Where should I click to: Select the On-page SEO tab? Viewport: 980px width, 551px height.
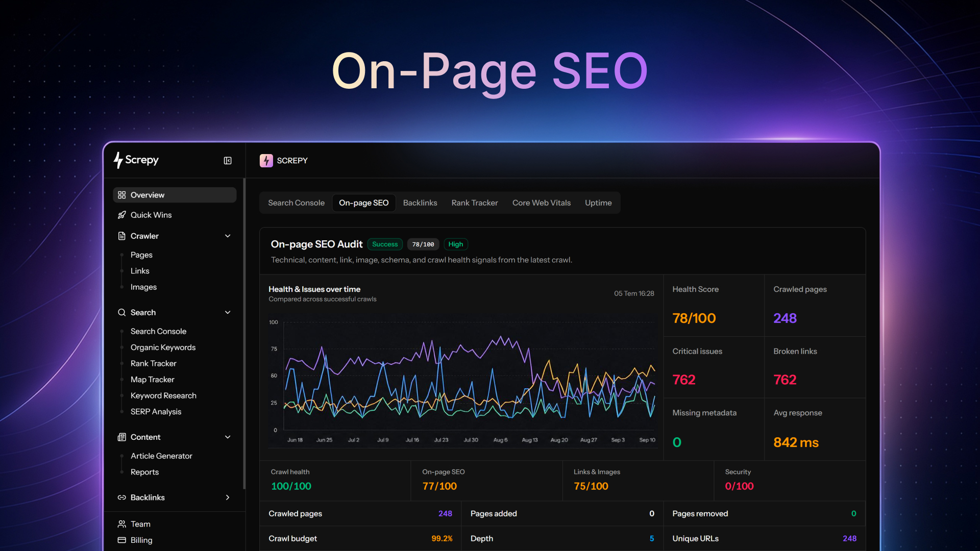(363, 203)
